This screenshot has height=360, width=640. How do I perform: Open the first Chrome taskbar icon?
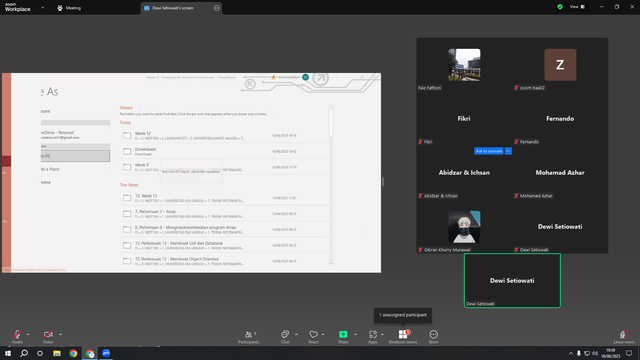pos(73,353)
